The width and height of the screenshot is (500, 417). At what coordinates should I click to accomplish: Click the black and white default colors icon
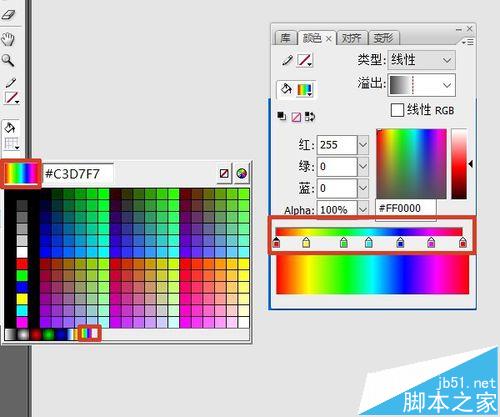tap(282, 116)
